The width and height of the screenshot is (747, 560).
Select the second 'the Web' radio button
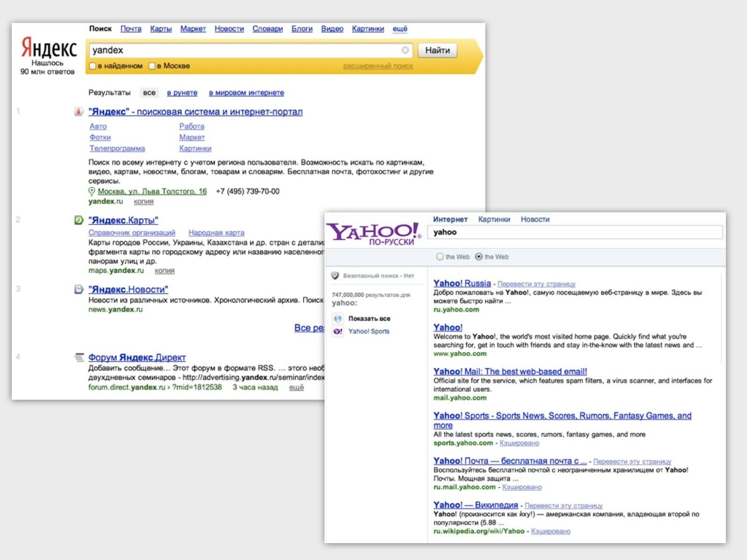[479, 257]
